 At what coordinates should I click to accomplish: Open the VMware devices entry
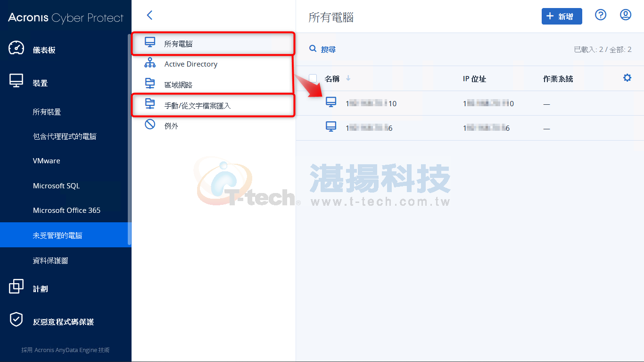tap(46, 161)
